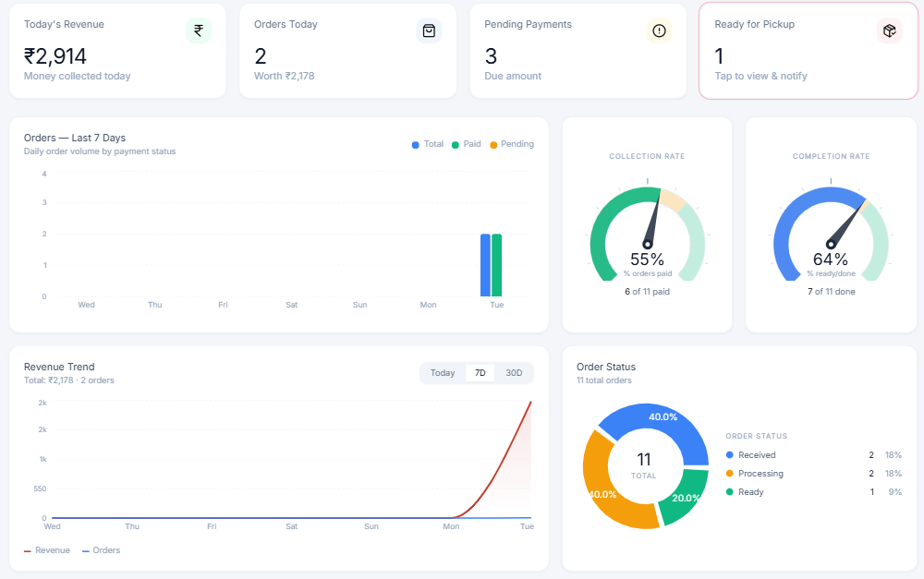Toggle the Revenue line legend
Screen dimensions: 924x579
coord(47,550)
